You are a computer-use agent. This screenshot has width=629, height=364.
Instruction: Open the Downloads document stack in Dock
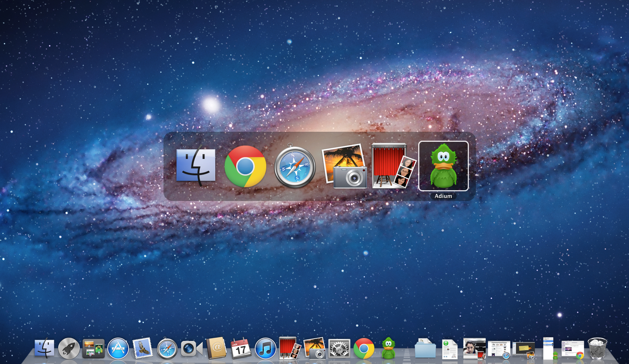tap(449, 349)
